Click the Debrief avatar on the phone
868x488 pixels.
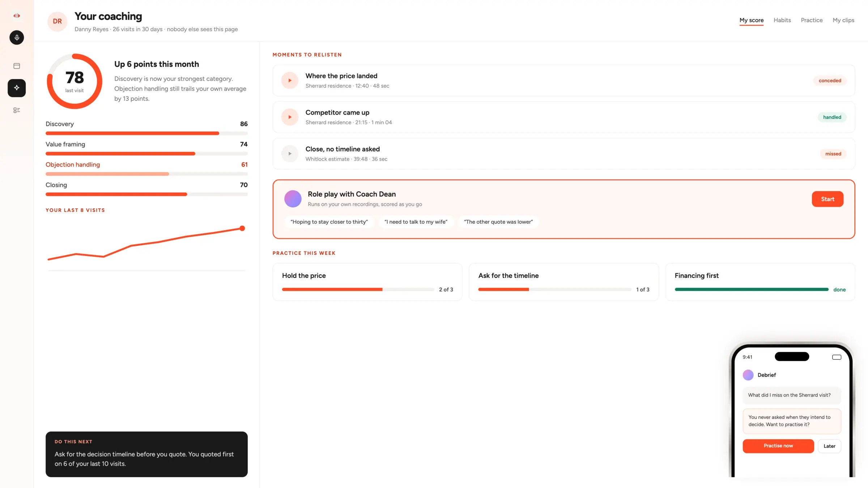click(x=748, y=375)
